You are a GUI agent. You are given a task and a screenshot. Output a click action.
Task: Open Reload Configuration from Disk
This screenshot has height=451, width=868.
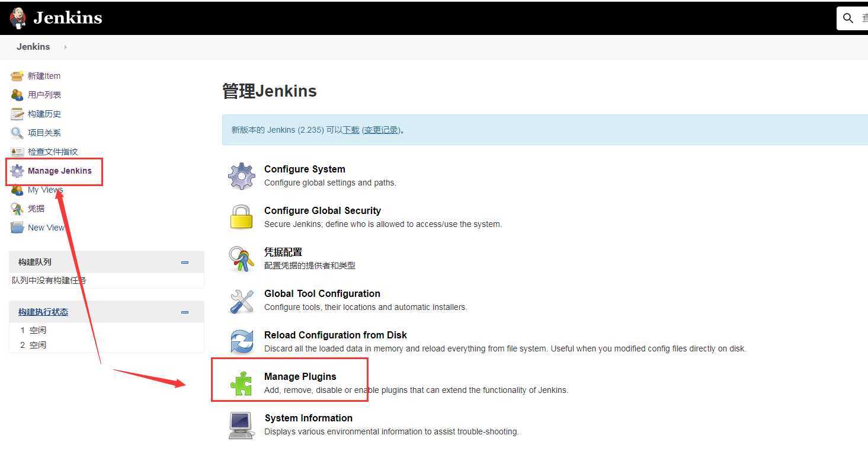point(335,335)
